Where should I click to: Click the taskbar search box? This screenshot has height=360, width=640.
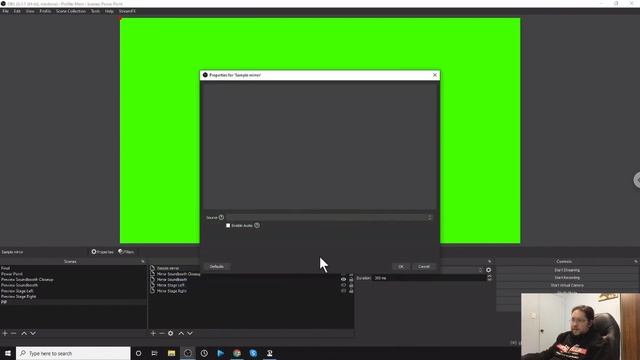[x=73, y=353]
